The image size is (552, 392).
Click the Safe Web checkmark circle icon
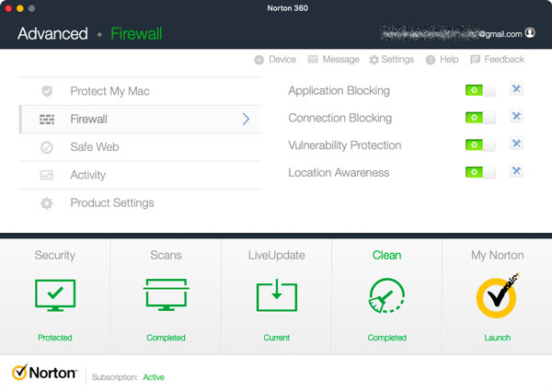[x=47, y=147]
